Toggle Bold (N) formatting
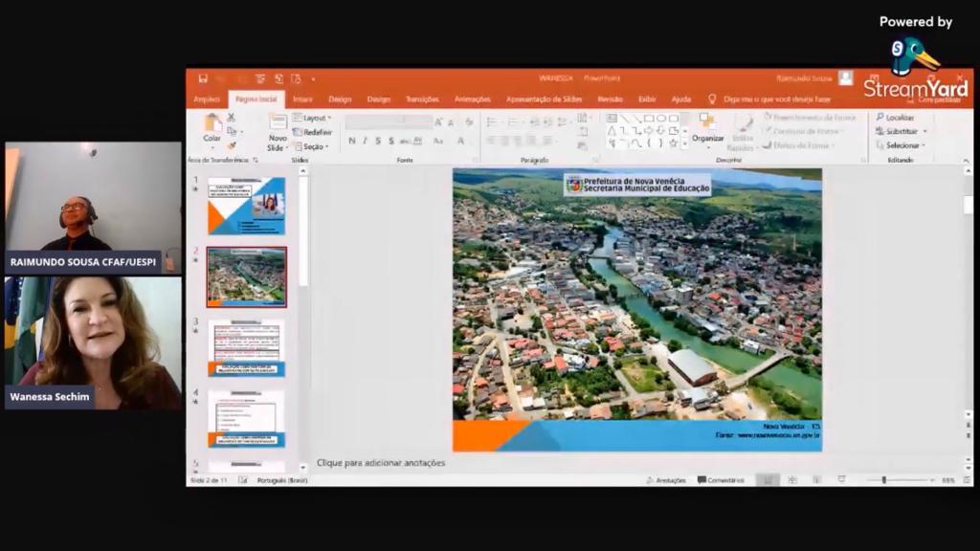This screenshot has width=980, height=551. point(352,142)
